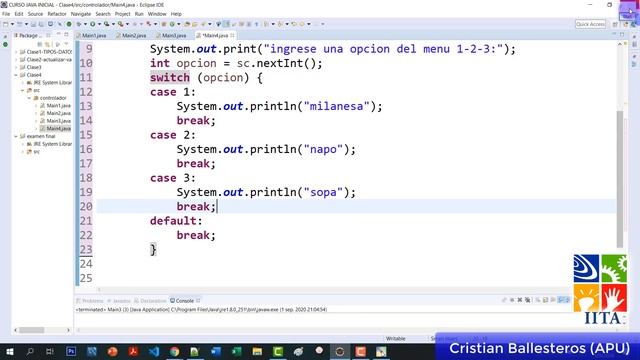Click Remove Launch icon in Console toolbar
The image size is (640, 360).
520,300
